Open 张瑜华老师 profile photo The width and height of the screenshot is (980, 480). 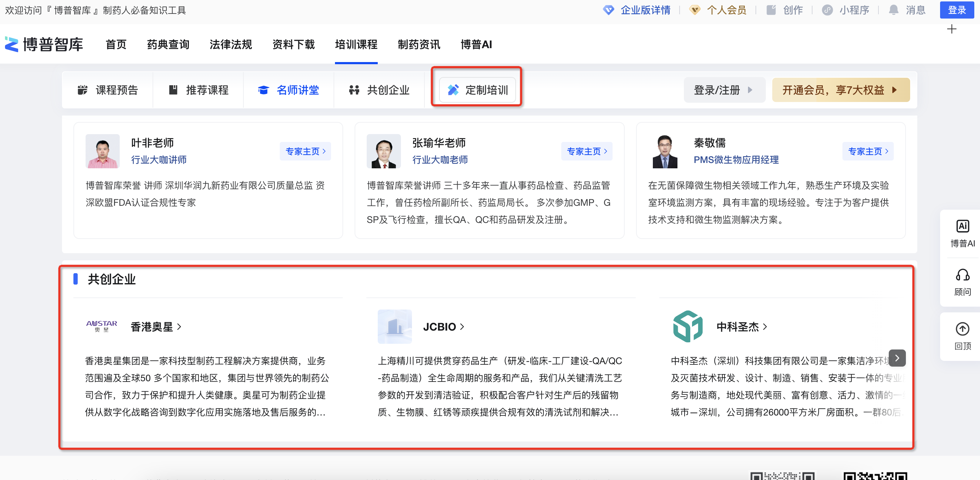(x=383, y=151)
